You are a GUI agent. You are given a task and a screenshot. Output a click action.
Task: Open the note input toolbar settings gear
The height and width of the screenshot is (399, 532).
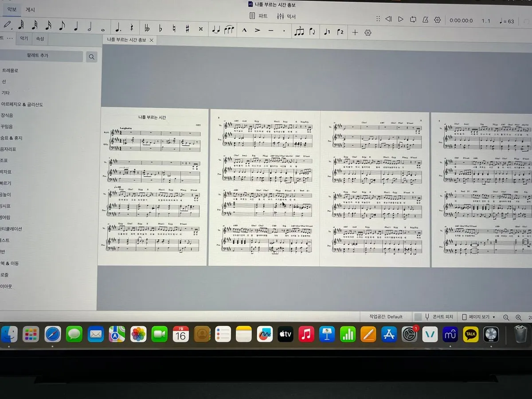tap(368, 33)
